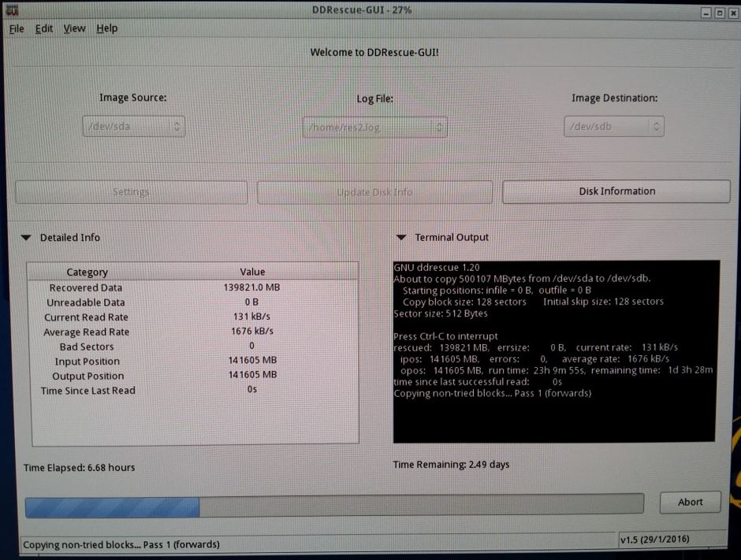
Task: Click the DDRescue-GUI app icon in title bar
Action: [12, 10]
